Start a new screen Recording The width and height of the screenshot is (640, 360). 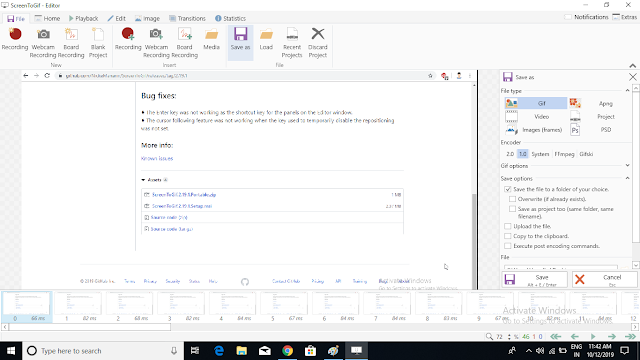[x=15, y=40]
